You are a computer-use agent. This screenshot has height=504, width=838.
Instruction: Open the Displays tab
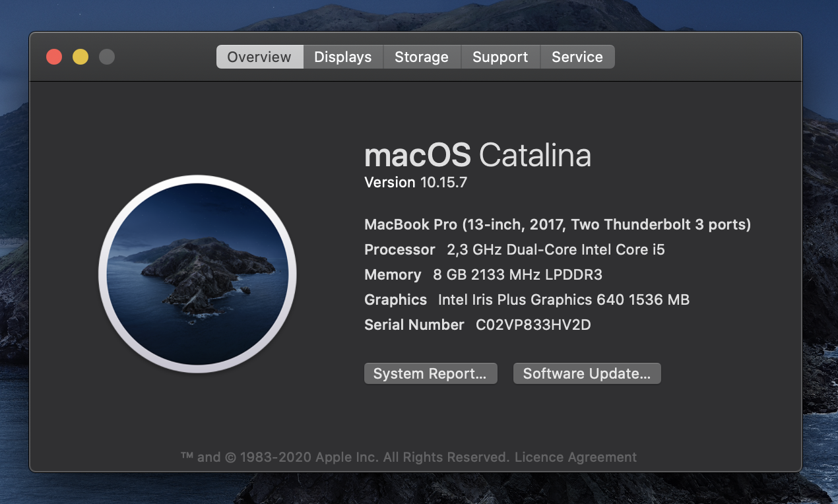point(343,57)
